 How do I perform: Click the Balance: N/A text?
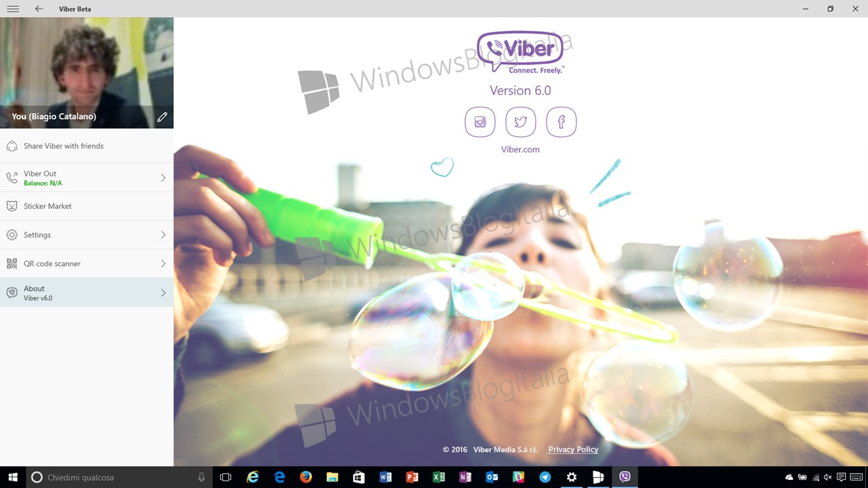click(43, 184)
